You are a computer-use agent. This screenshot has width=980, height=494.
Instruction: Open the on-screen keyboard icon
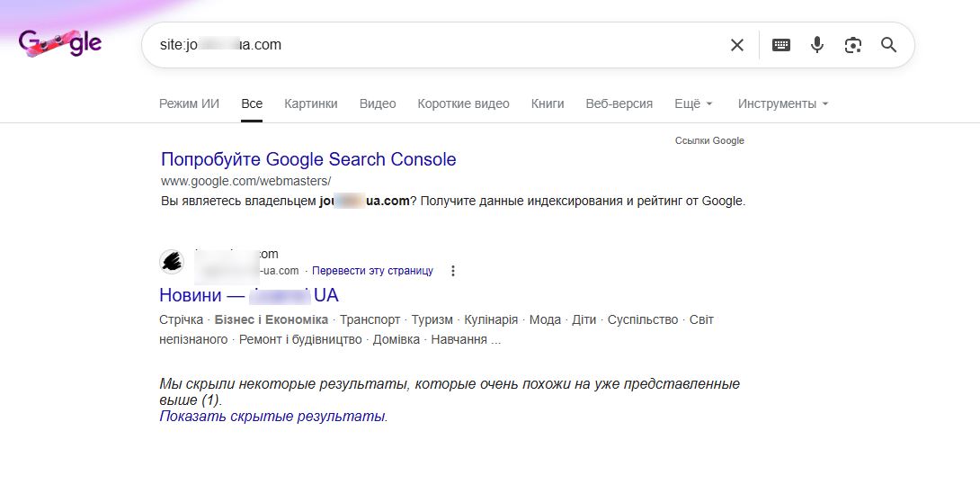tap(781, 45)
